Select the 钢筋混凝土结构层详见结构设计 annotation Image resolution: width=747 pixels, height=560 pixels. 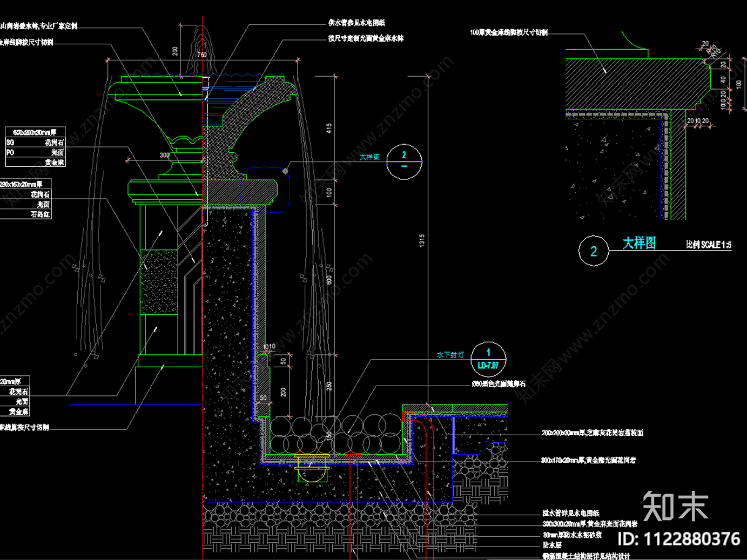pyautogui.click(x=587, y=556)
